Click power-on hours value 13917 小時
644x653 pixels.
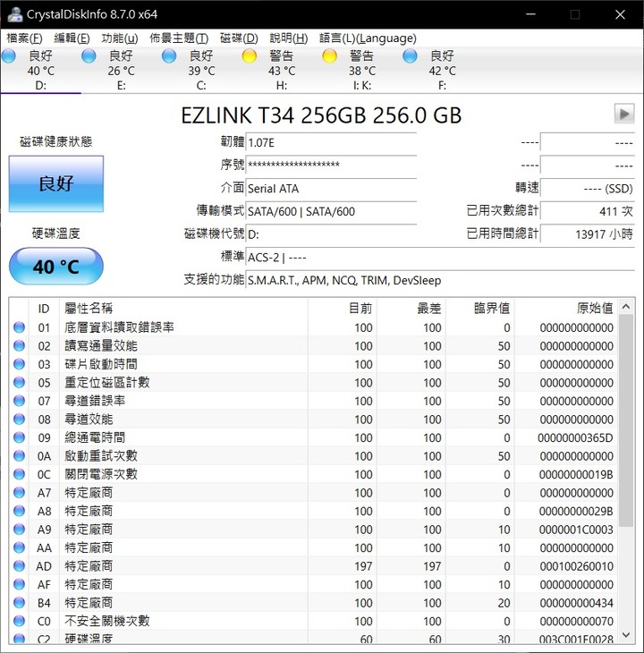[x=588, y=234]
